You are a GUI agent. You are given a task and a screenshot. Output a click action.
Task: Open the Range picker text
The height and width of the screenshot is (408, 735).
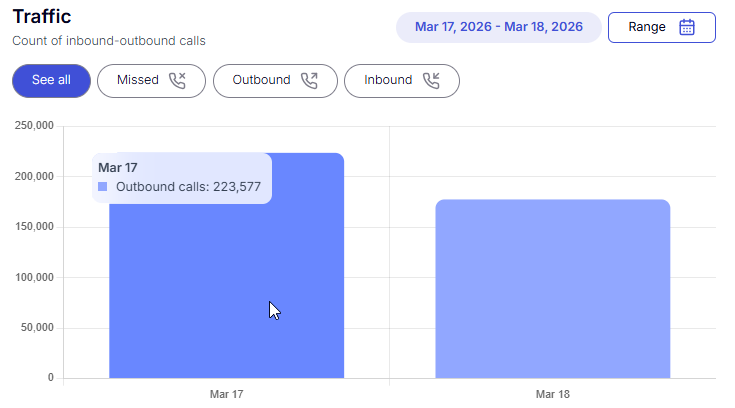coord(647,27)
